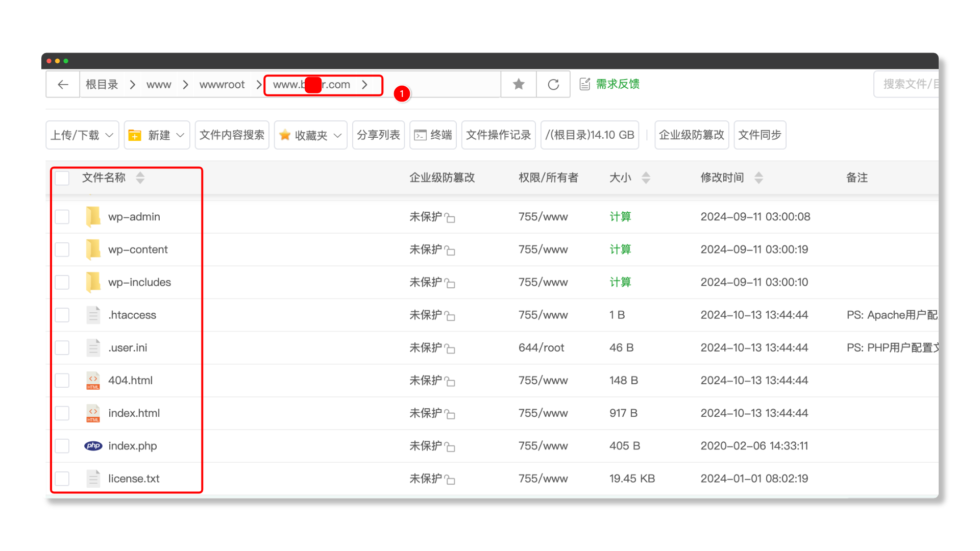980x551 pixels.
Task: Click the 备注 column header
Action: pos(856,178)
